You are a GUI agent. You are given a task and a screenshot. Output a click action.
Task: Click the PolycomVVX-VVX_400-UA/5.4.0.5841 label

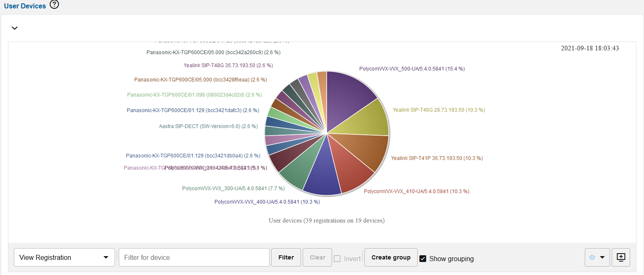pyautogui.click(x=267, y=202)
